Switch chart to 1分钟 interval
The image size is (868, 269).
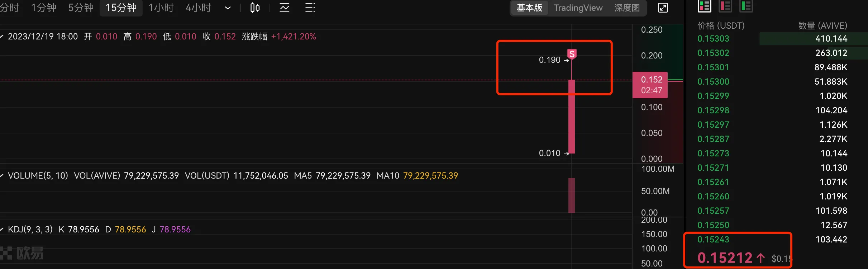[44, 8]
